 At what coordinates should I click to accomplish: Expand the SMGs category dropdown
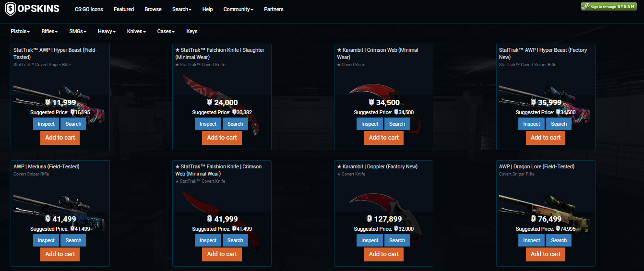pos(78,31)
